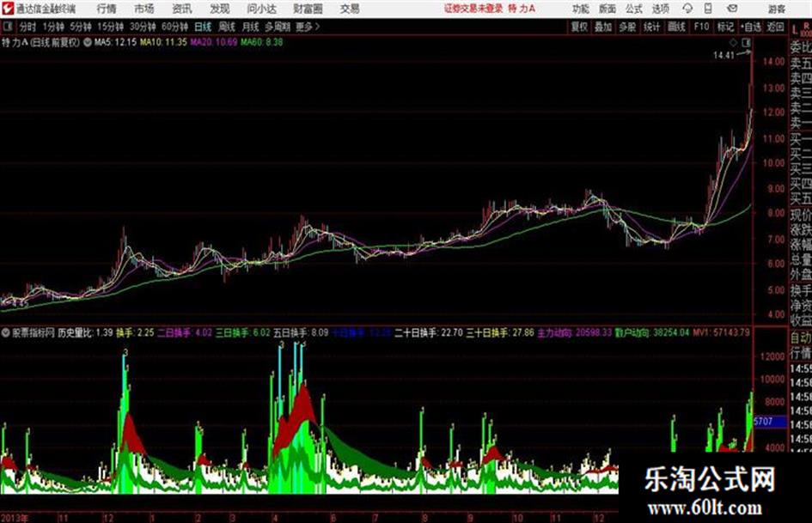Switch to 分时 chart period
This screenshot has width=812, height=523.
(27, 27)
